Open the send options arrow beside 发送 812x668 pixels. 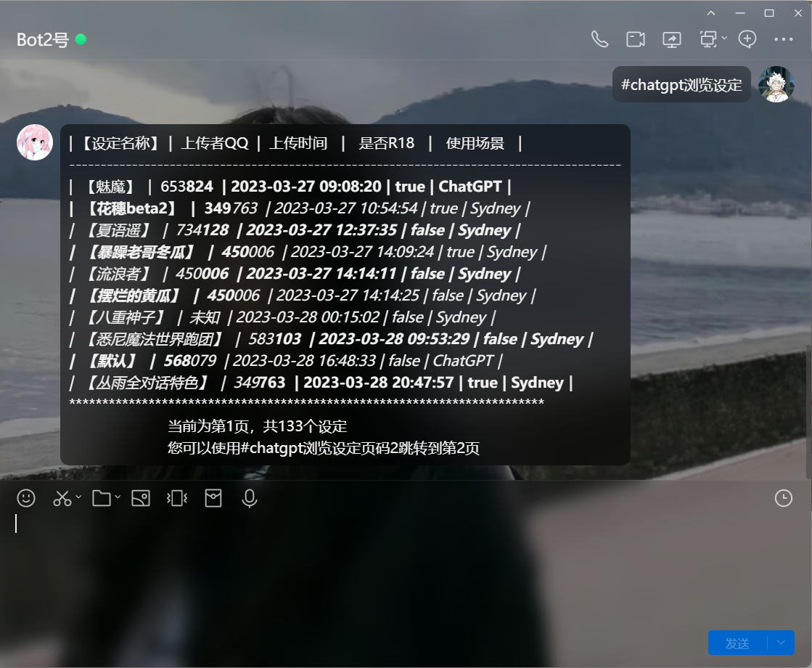(781, 643)
